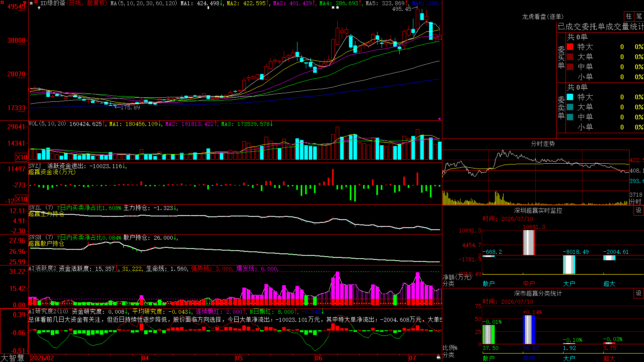Click the VOL(5,10,20) indicator label
Screen dimensions: 644x362
[x=47, y=124]
